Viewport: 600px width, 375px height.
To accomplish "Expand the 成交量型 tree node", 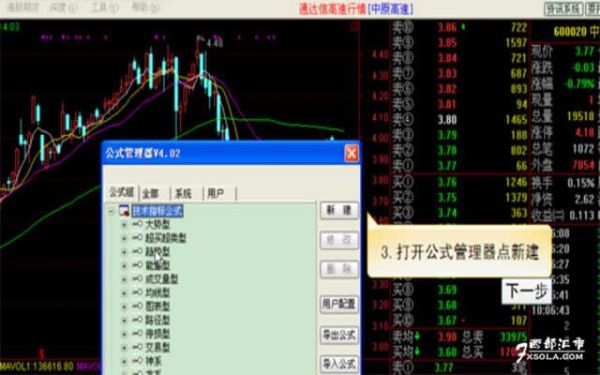I will (x=124, y=279).
